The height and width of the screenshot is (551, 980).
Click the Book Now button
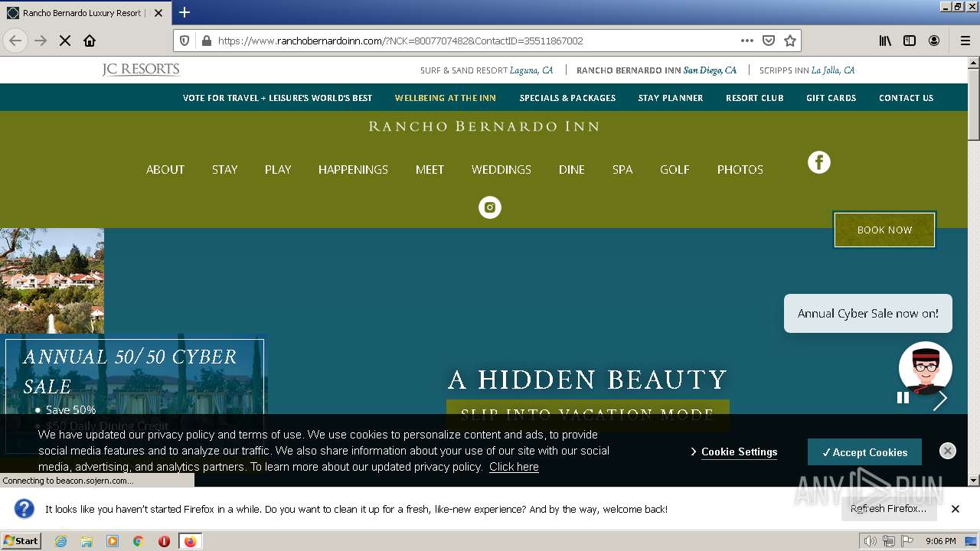(884, 230)
